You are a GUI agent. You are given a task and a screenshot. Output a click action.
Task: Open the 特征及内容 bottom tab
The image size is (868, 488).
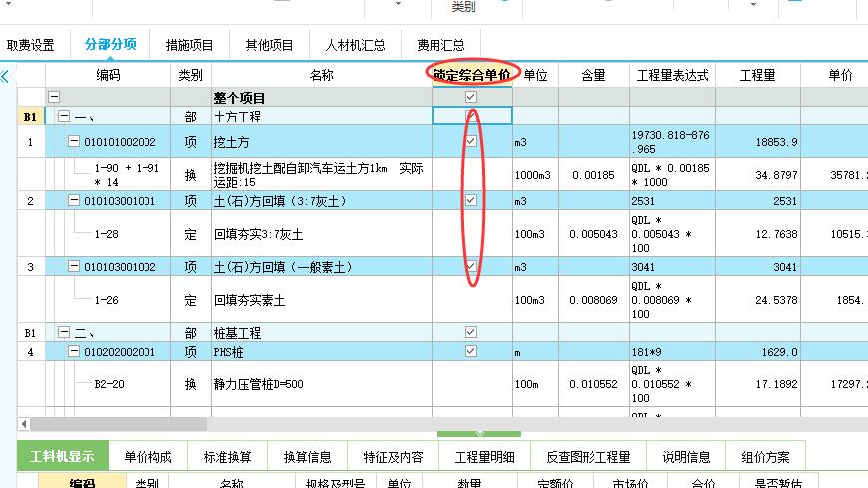[x=393, y=457]
